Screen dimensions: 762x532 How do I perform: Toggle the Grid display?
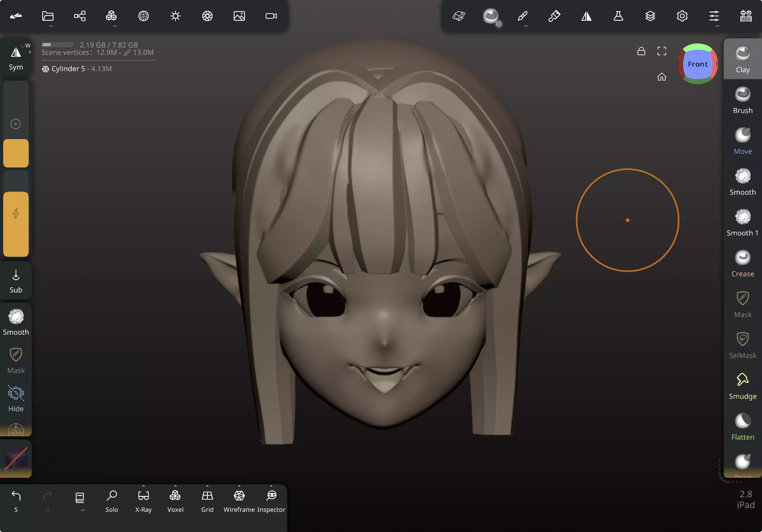(x=207, y=501)
